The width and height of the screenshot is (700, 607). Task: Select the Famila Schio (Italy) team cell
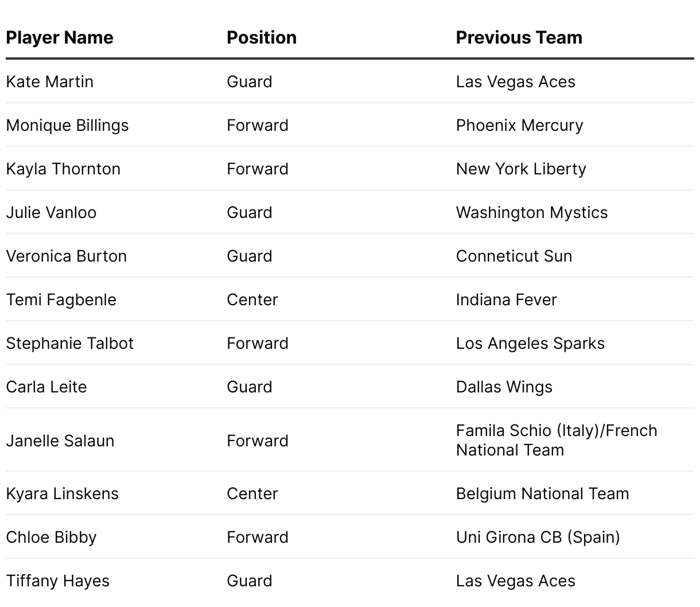(x=556, y=440)
